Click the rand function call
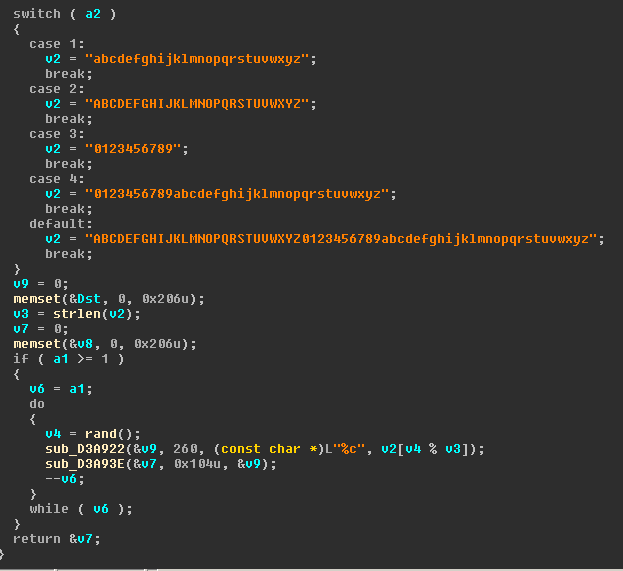 [101, 434]
